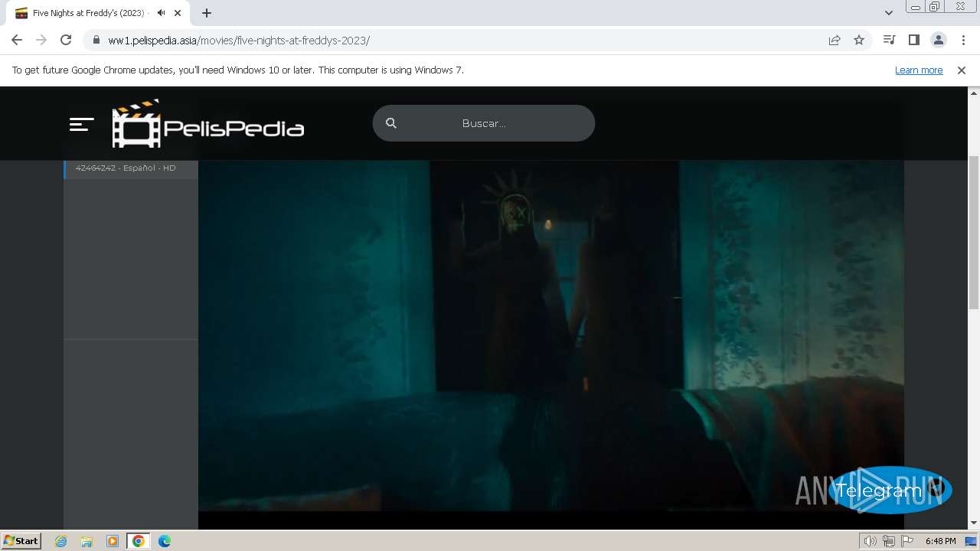The width and height of the screenshot is (980, 551).
Task: Close the Five Nights at Freddy's tab
Action: [x=178, y=13]
